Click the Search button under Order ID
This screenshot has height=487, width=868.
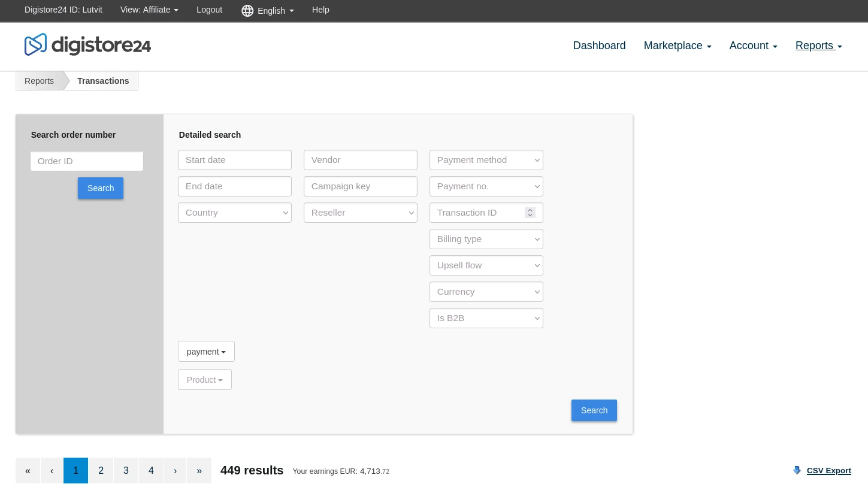(101, 188)
